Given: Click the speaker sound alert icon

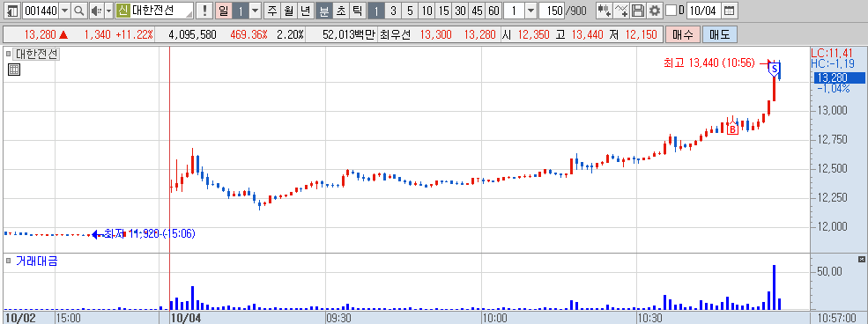Looking at the screenshot, I should click(x=96, y=11).
